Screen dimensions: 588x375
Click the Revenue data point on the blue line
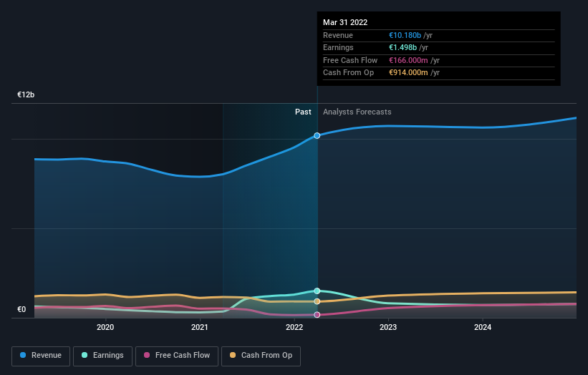click(x=317, y=135)
